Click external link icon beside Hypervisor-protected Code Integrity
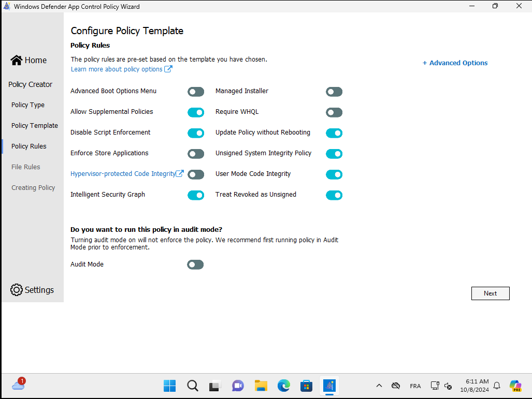The height and width of the screenshot is (399, 532). click(180, 174)
